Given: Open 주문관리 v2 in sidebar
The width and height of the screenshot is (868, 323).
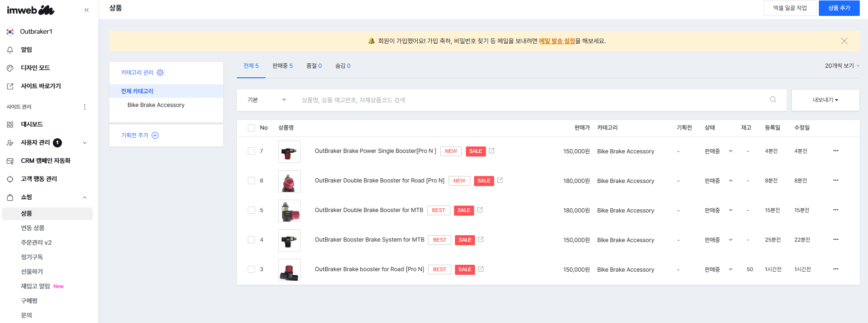Looking at the screenshot, I should [36, 242].
